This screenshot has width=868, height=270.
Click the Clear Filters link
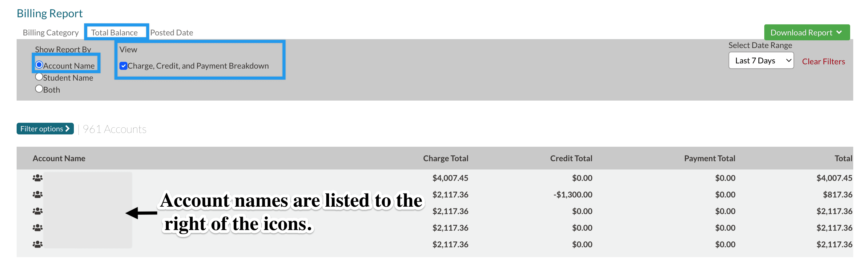point(823,62)
